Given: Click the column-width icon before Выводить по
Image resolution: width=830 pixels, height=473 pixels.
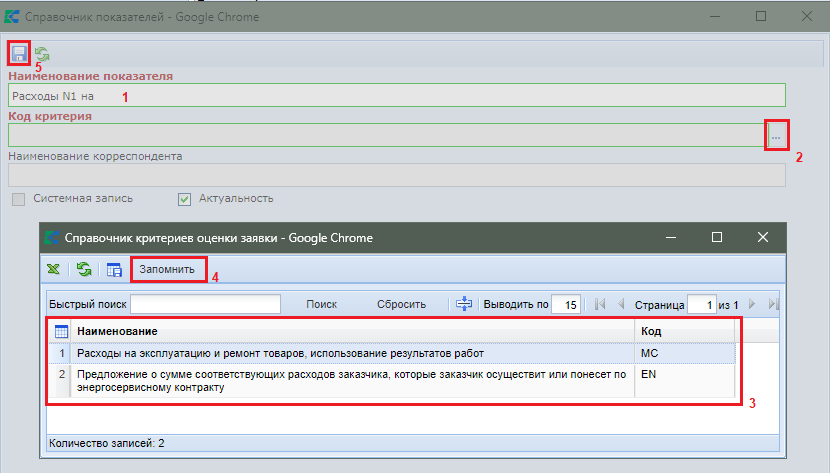Looking at the screenshot, I should click(x=464, y=304).
